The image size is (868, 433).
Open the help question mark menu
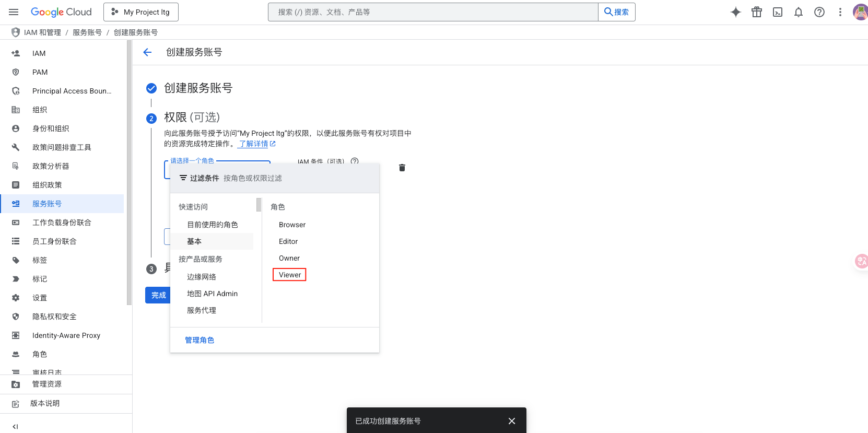[x=819, y=12]
